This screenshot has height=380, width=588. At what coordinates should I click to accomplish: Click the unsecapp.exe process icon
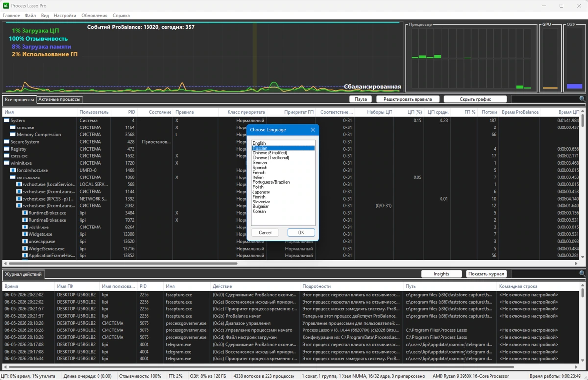[x=24, y=241]
